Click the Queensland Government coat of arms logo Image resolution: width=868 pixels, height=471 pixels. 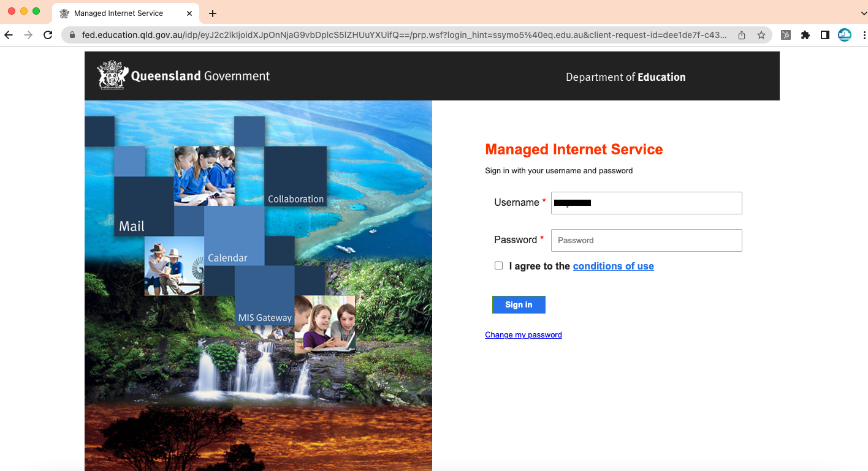[x=112, y=74]
